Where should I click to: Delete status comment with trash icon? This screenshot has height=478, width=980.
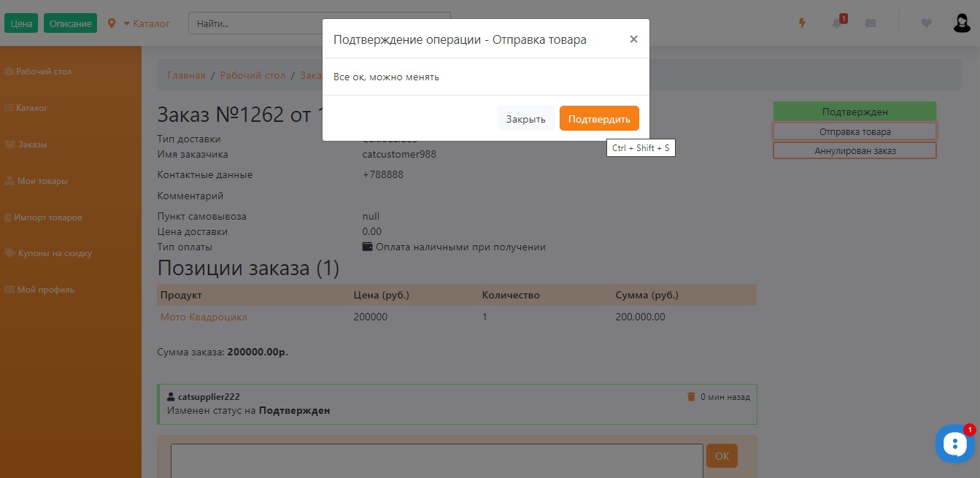[x=691, y=397]
